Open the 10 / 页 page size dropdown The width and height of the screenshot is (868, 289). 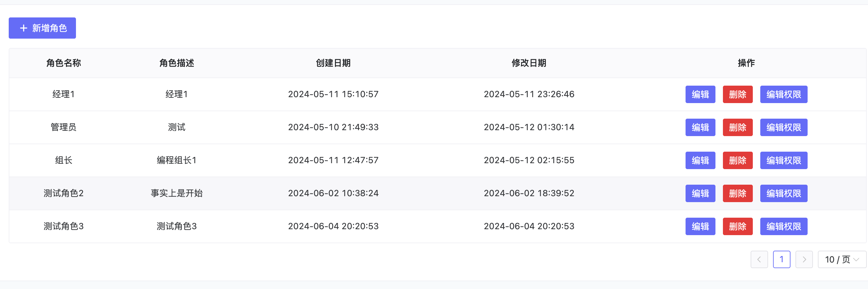[x=842, y=259]
